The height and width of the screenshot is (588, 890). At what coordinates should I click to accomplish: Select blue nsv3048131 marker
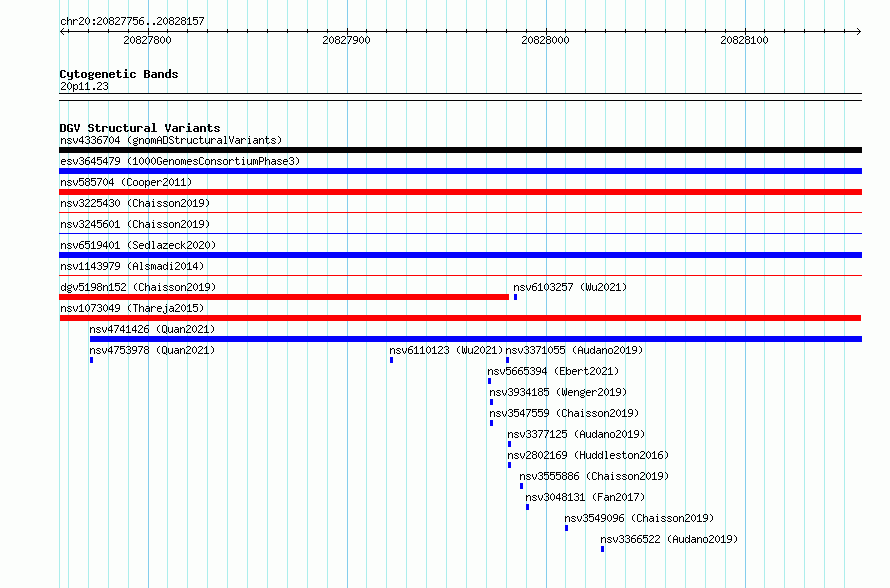(x=527, y=507)
